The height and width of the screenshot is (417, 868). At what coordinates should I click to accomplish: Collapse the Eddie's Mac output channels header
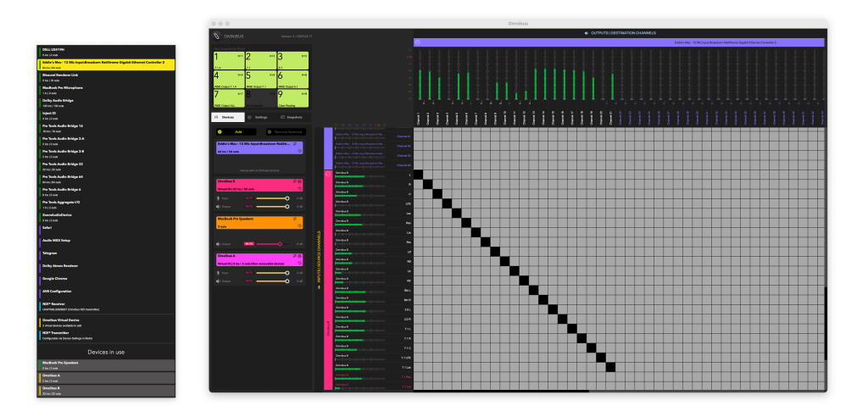click(x=418, y=42)
